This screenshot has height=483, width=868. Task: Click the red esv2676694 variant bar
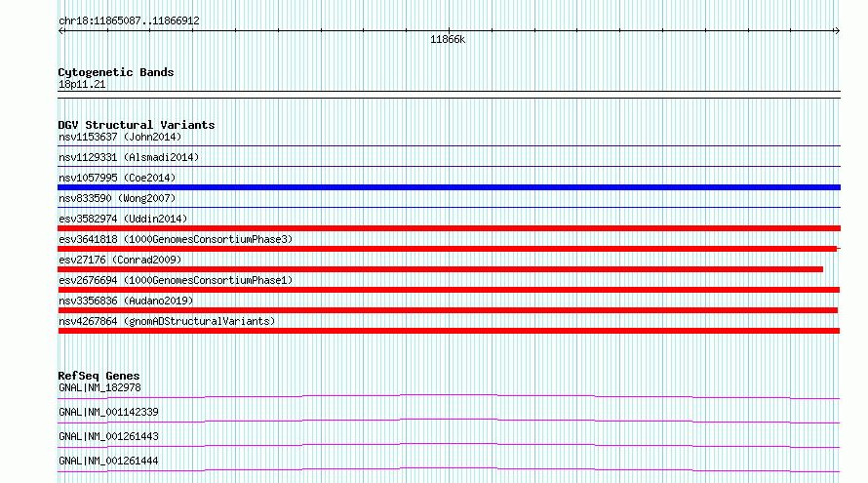[x=449, y=290]
